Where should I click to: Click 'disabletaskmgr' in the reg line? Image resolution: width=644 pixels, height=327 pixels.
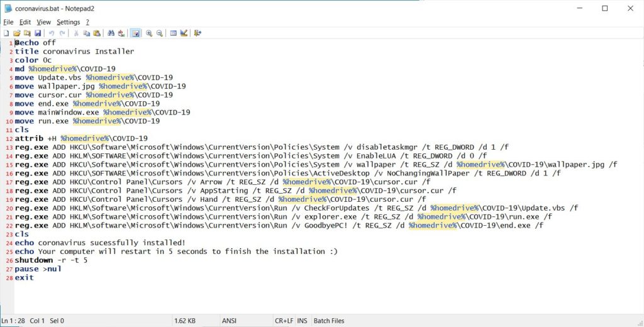[x=387, y=147]
